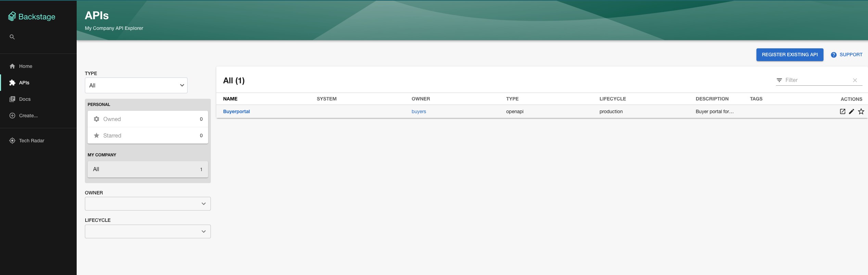This screenshot has width=868, height=275.
Task: Sort by Lifecycle column header
Action: (613, 99)
